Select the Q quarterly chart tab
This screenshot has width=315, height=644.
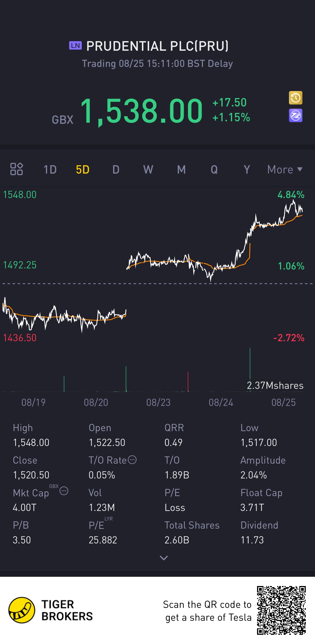[214, 169]
